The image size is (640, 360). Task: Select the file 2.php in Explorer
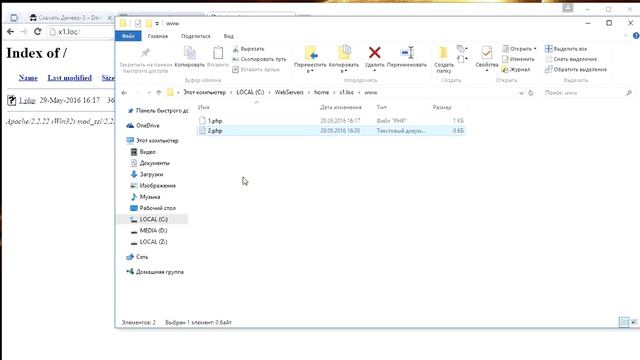coord(215,131)
